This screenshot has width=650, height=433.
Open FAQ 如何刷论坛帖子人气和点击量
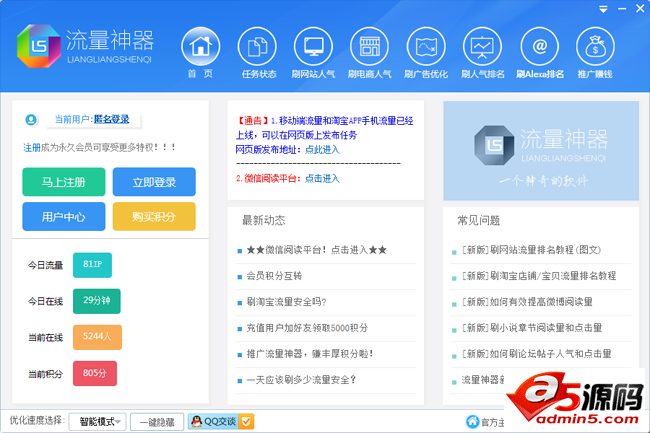click(x=536, y=354)
